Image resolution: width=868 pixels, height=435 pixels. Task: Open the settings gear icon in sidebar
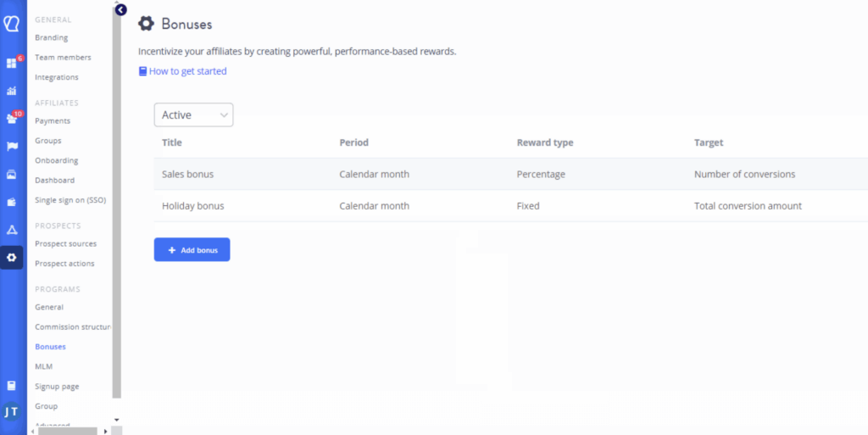click(x=12, y=257)
